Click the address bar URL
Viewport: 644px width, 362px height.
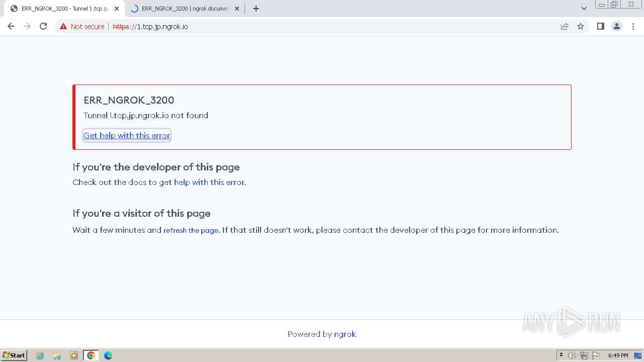pyautogui.click(x=150, y=27)
